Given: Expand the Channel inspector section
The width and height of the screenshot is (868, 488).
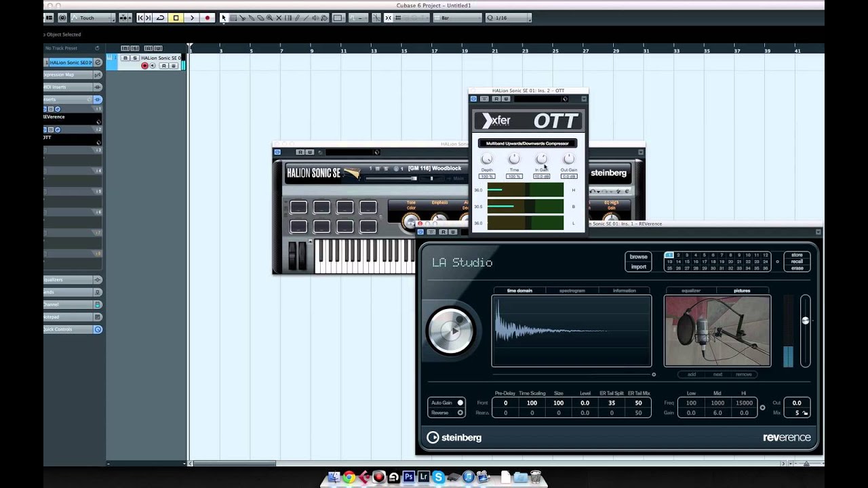Looking at the screenshot, I should click(x=73, y=304).
